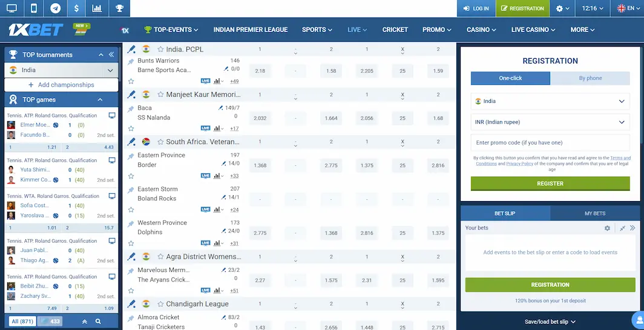
Task: Favorite the India. PCPL league star
Action: coord(160,49)
